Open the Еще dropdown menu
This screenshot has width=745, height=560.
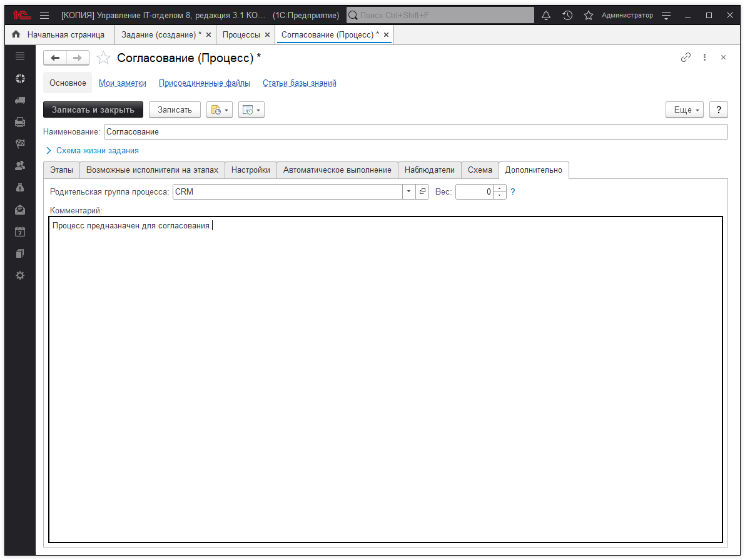pos(685,110)
